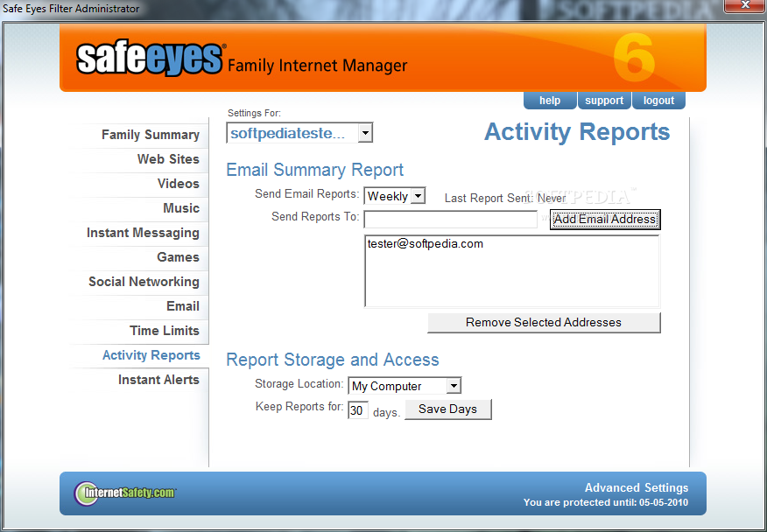The height and width of the screenshot is (532, 767).
Task: Click the Add Email Address button
Action: click(605, 219)
